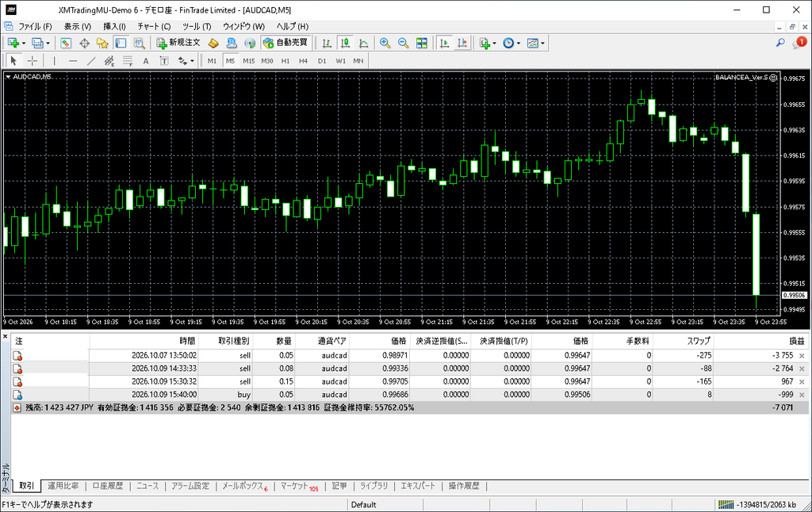Image resolution: width=812 pixels, height=512 pixels.
Task: Open the Navigator folder-star icon
Action: point(102,43)
